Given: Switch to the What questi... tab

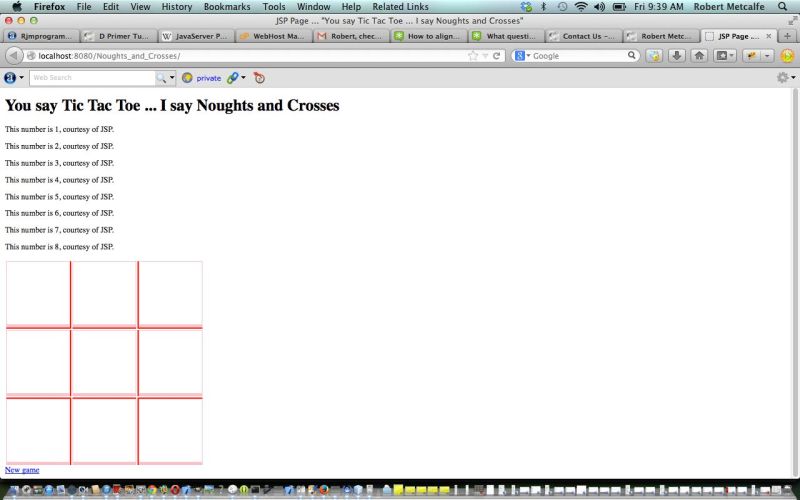Looking at the screenshot, I should [x=506, y=36].
